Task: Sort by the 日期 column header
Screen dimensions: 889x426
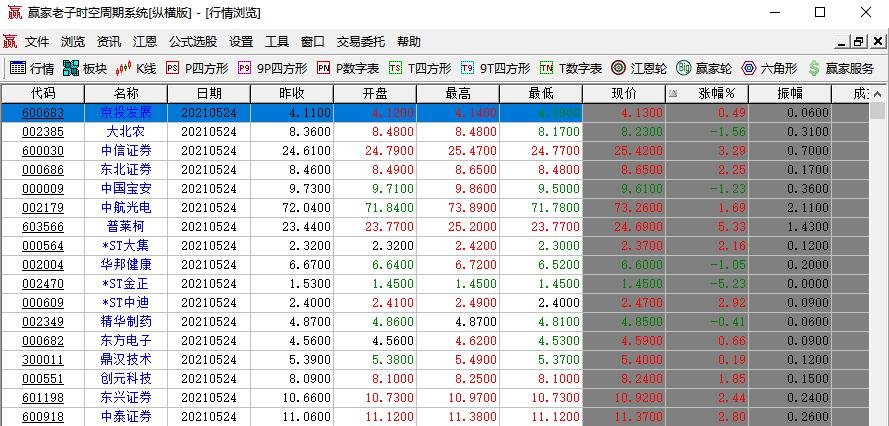Action: (x=209, y=94)
